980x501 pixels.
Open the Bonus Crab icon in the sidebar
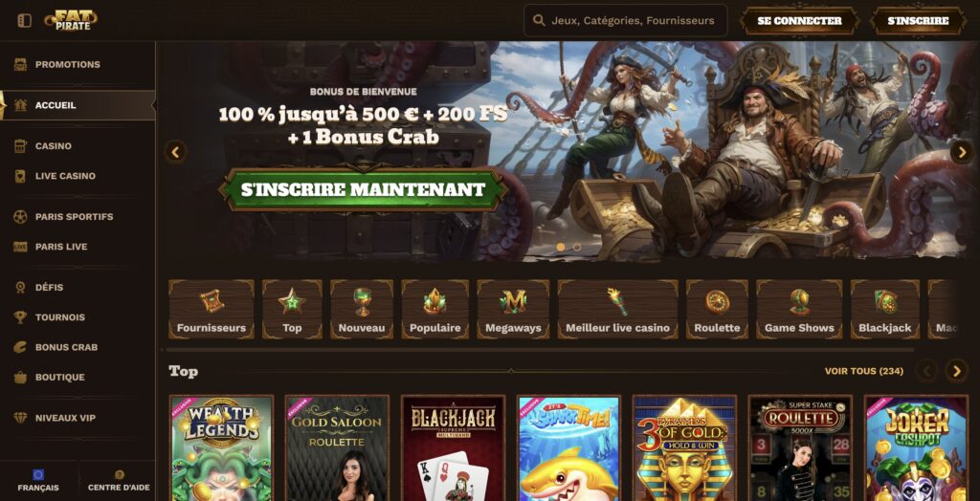pos(21,347)
